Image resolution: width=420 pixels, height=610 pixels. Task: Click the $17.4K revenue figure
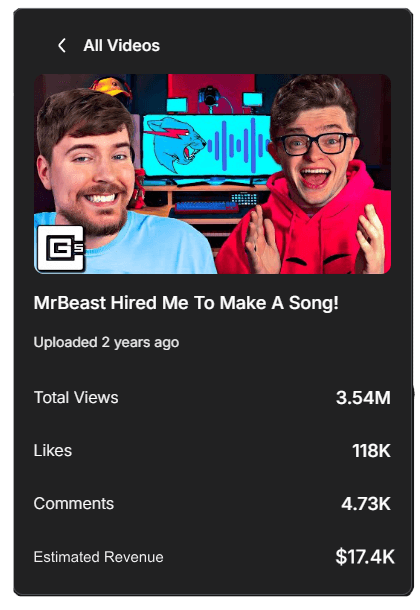point(365,556)
